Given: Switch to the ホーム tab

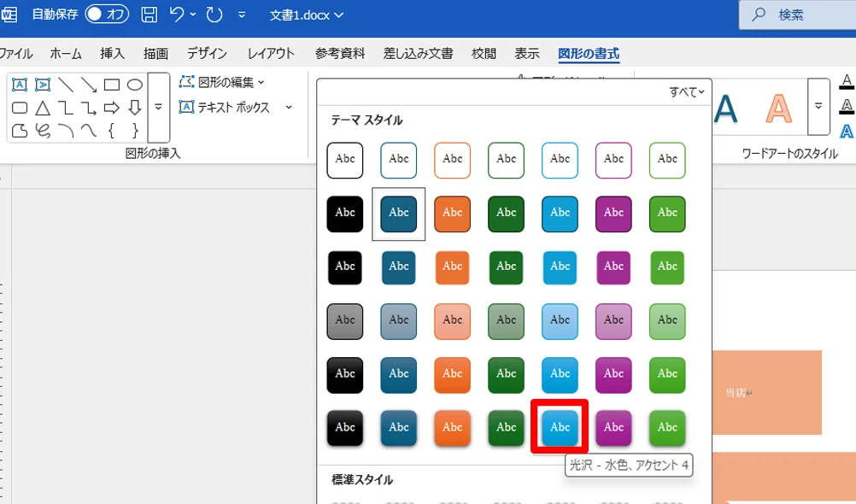Looking at the screenshot, I should pyautogui.click(x=66, y=53).
